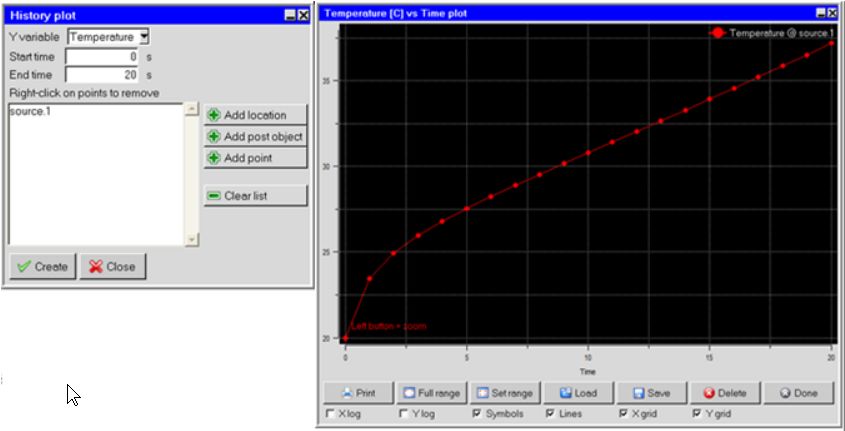Minimize the History plot window
The width and height of the screenshot is (845, 431).
coord(290,16)
